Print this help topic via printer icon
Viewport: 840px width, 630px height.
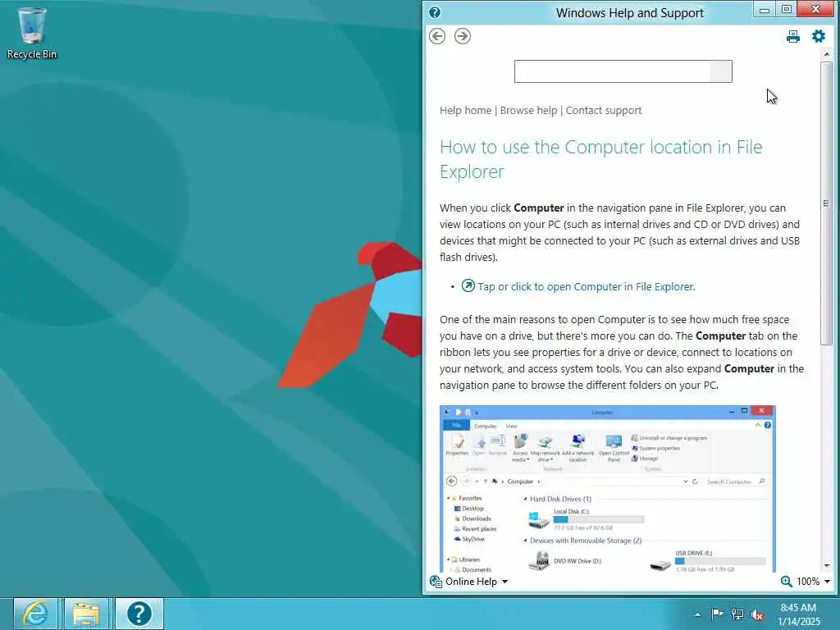(x=793, y=36)
